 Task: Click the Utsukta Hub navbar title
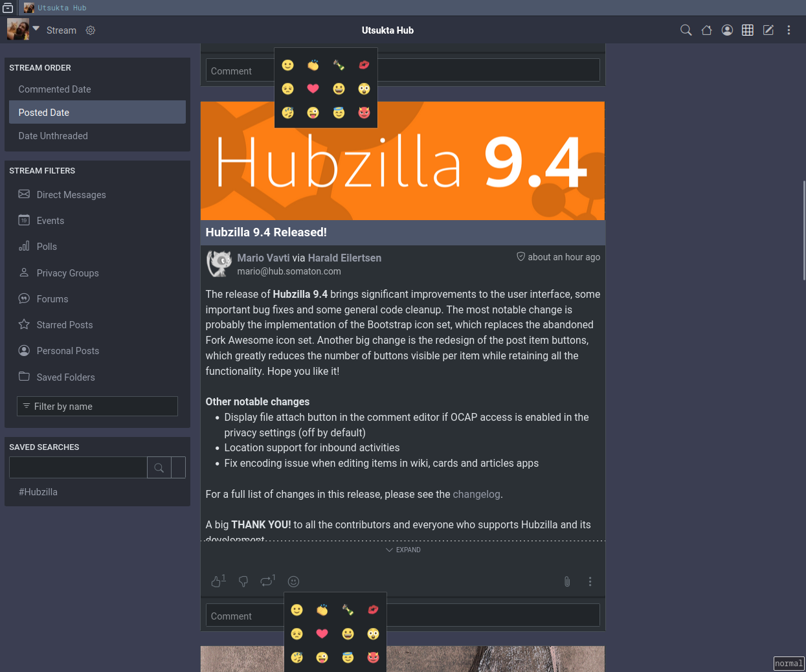point(388,30)
